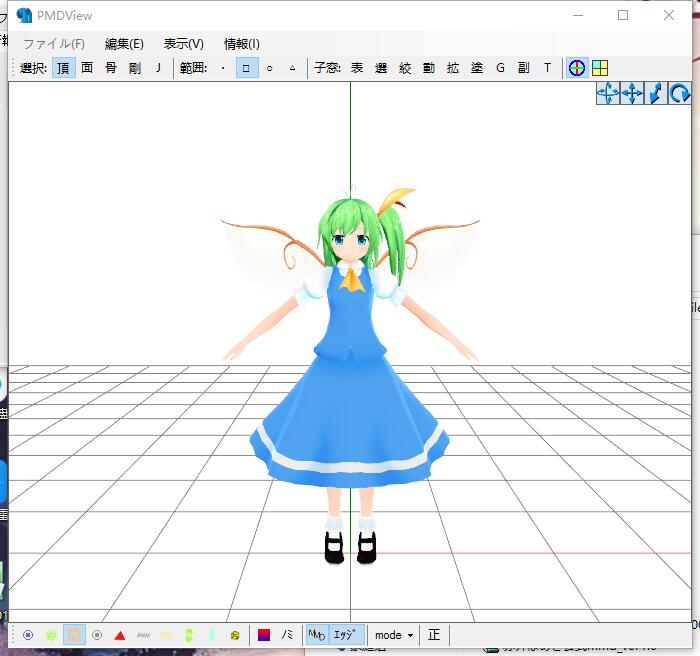700x656 pixels.
Task: Click the diagonal arrow zoom icon
Action: click(x=656, y=94)
